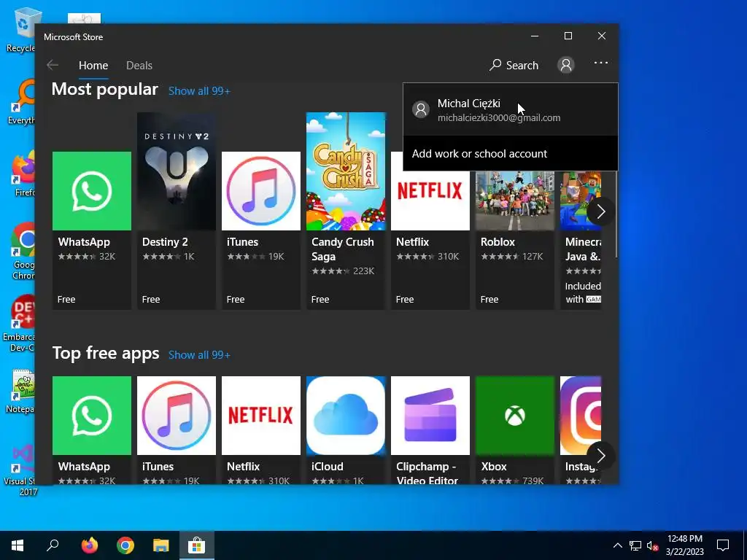This screenshot has height=560, width=747.
Task: Open the See more ellipsis menu
Action: coord(601,63)
